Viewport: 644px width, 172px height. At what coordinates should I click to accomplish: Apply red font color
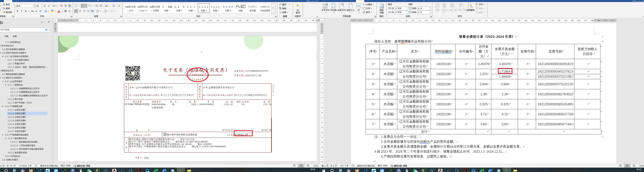59,11
